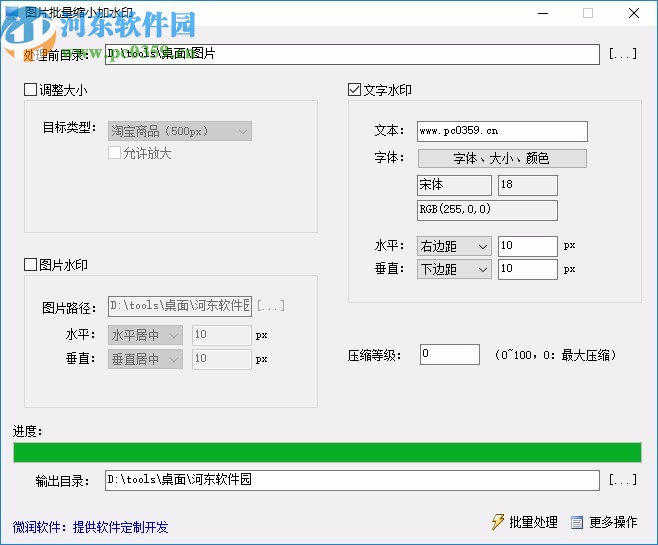This screenshot has height=545, width=658.
Task: Click the 宋体 font name field
Action: click(454, 185)
